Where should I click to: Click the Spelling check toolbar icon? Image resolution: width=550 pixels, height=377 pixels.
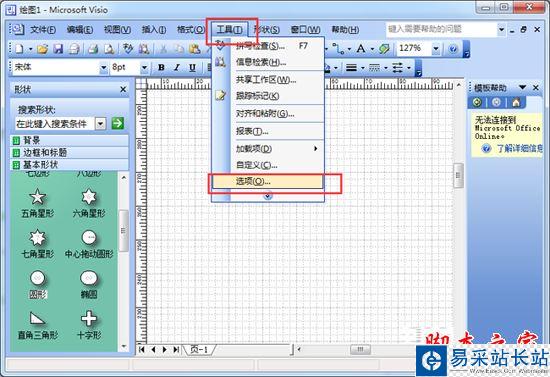tap(128, 49)
